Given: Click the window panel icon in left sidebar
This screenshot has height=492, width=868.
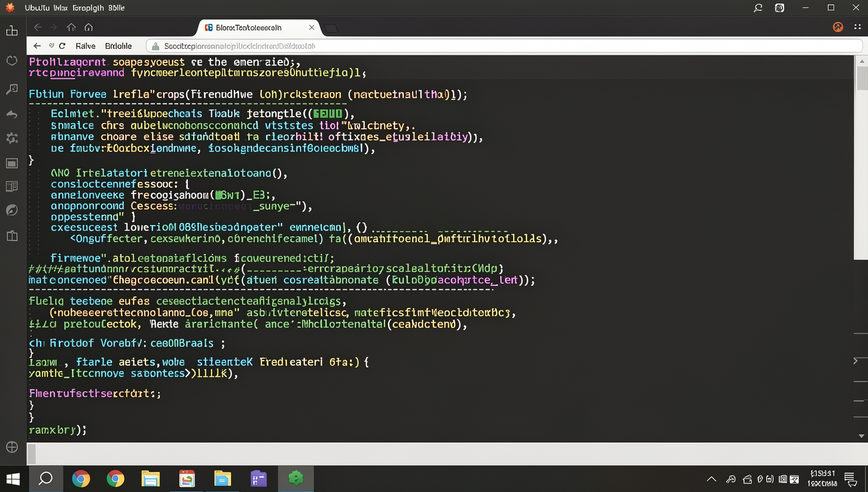Looking at the screenshot, I should pos(12,163).
